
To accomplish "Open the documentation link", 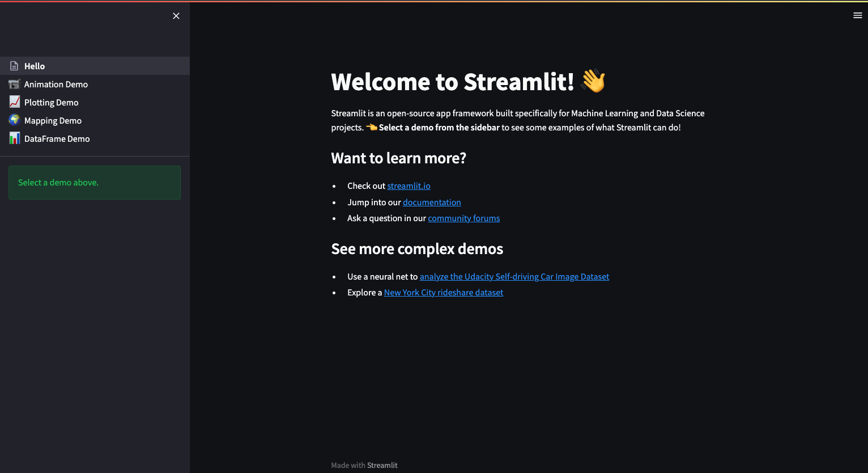I will click(x=432, y=202).
